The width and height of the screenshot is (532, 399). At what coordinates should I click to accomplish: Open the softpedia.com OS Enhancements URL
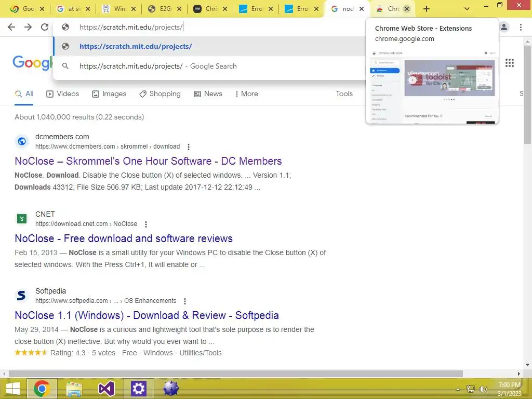pyautogui.click(x=106, y=301)
